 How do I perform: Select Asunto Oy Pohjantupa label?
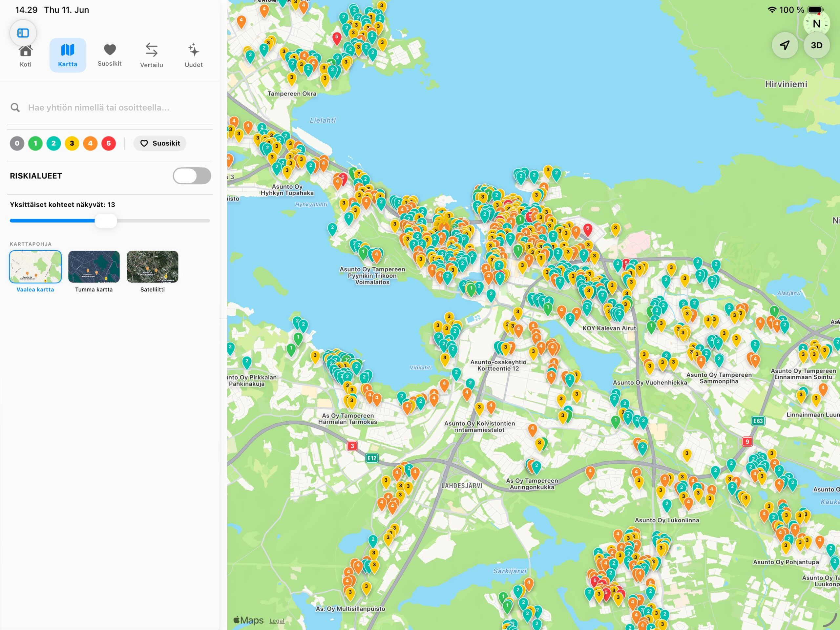pos(786,562)
